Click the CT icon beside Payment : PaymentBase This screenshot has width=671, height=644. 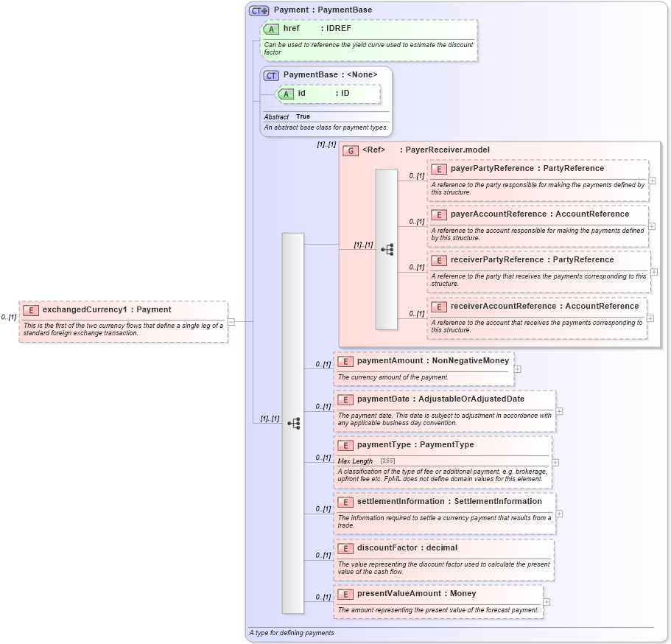point(259,11)
